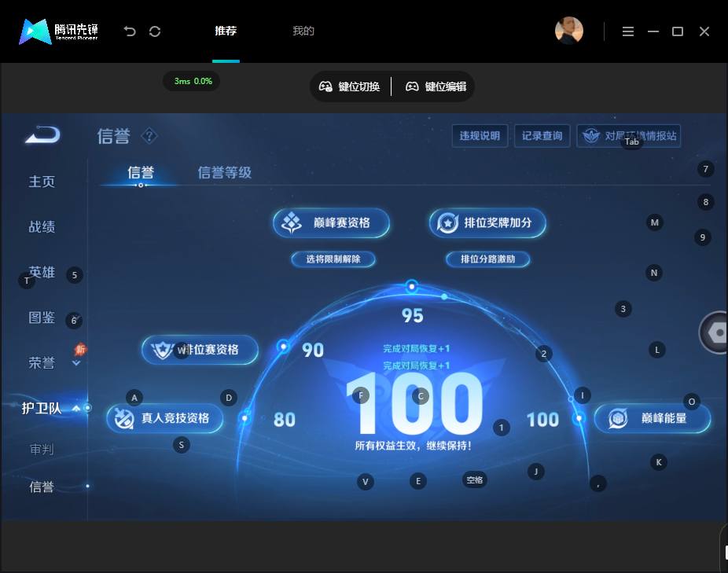728x573 pixels.
Task: Click the 所有权益生效，继续保持！ text
Action: tap(414, 446)
